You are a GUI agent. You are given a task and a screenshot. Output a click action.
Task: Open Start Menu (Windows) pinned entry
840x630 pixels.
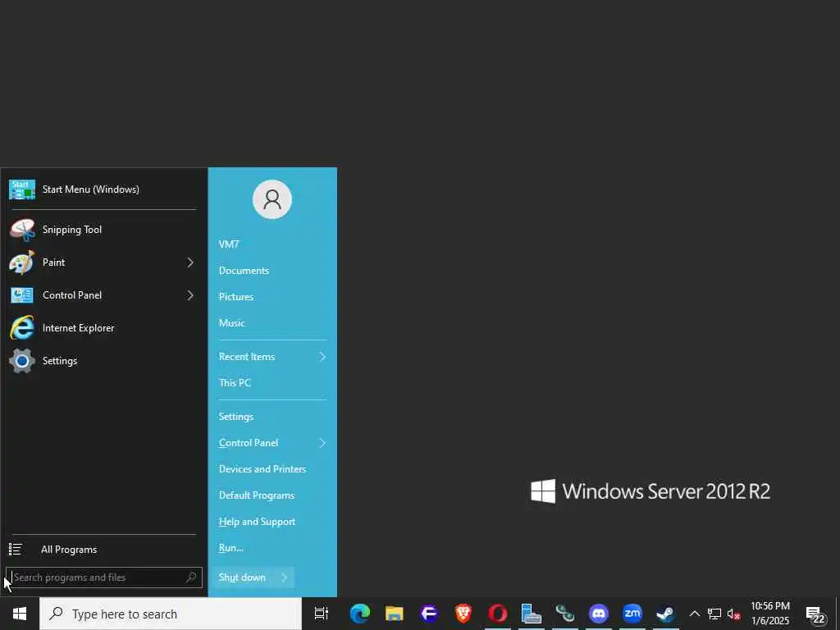coord(103,189)
